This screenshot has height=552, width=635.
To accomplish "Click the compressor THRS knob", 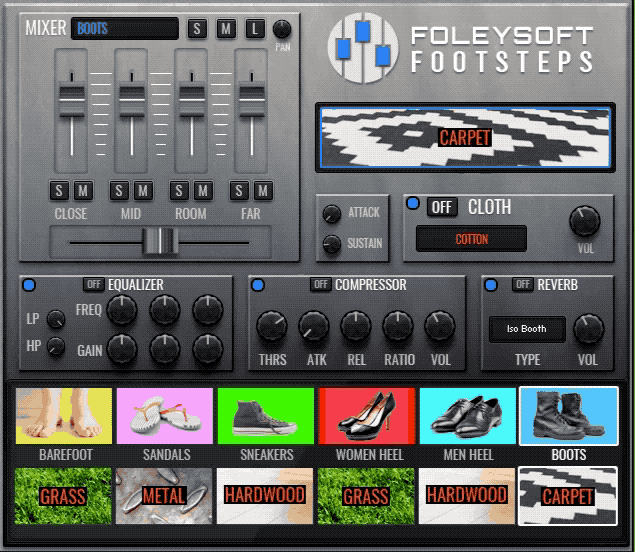I will coord(272,326).
